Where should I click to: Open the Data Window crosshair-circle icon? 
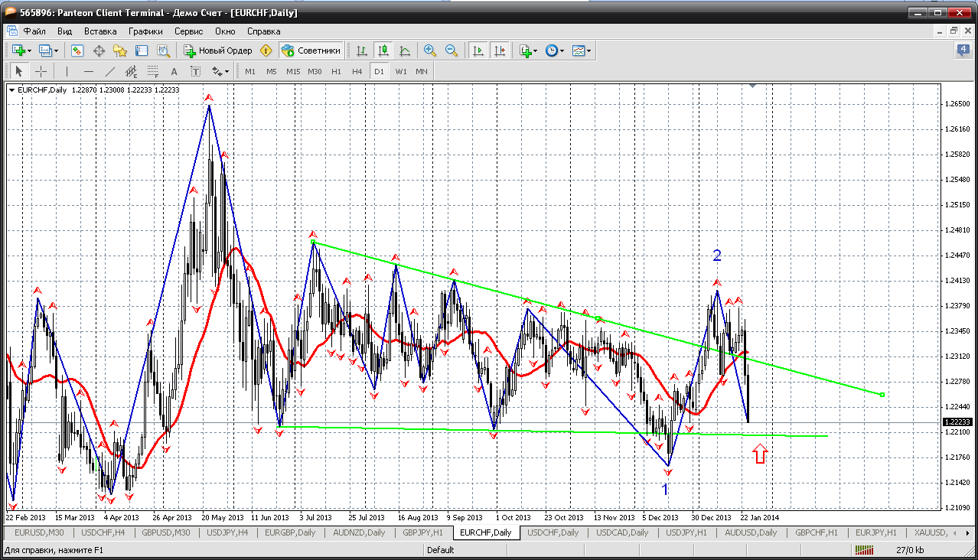pyautogui.click(x=99, y=50)
